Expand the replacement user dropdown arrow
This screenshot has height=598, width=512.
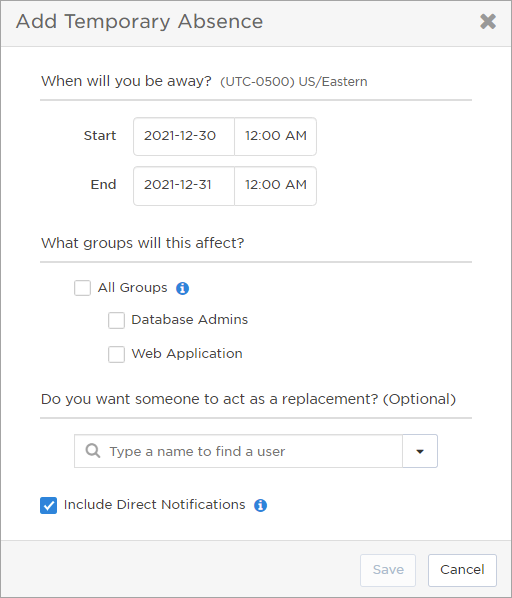coord(420,451)
